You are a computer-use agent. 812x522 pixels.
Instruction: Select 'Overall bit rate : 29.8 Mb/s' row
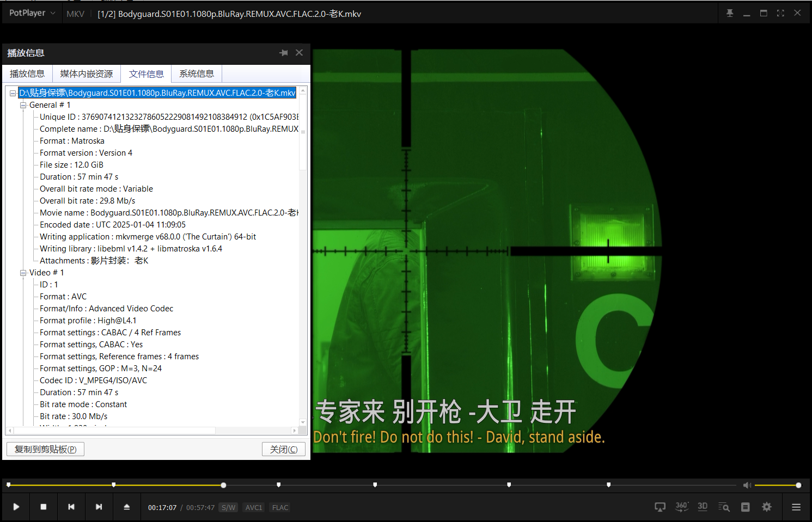(87, 201)
